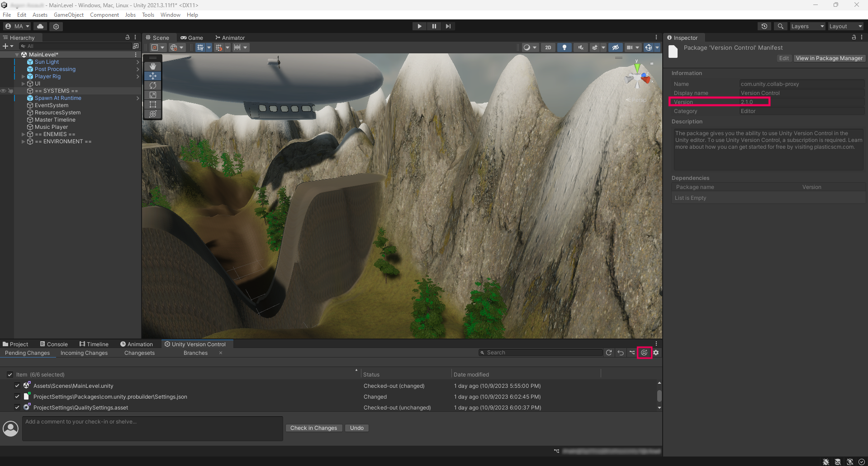Image resolution: width=868 pixels, height=466 pixels.
Task: Select the Hand tool in scene overlay
Action: pos(153,66)
